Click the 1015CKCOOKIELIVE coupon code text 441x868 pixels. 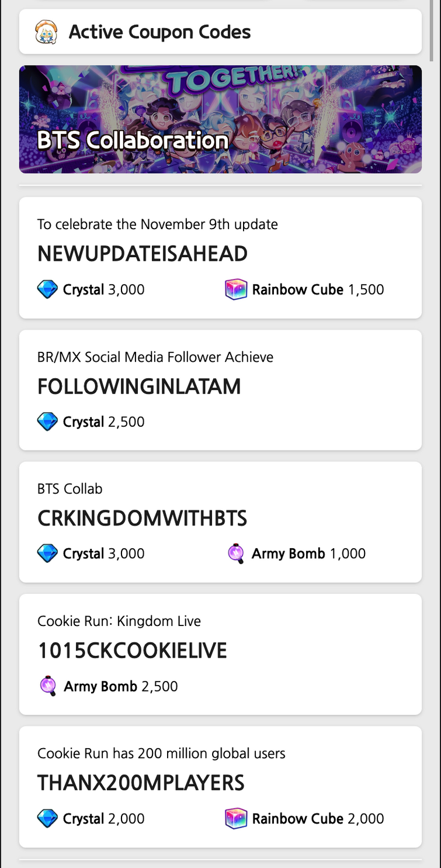132,651
